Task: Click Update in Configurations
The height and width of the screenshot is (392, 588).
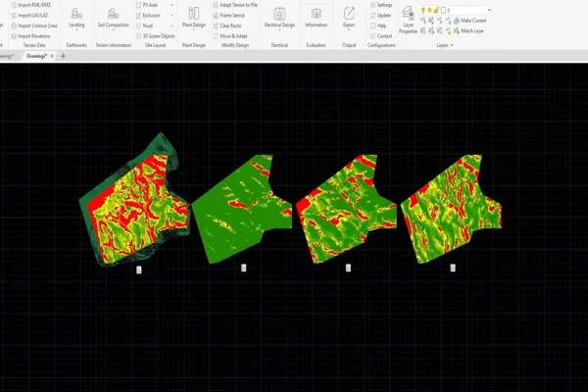Action: 380,16
